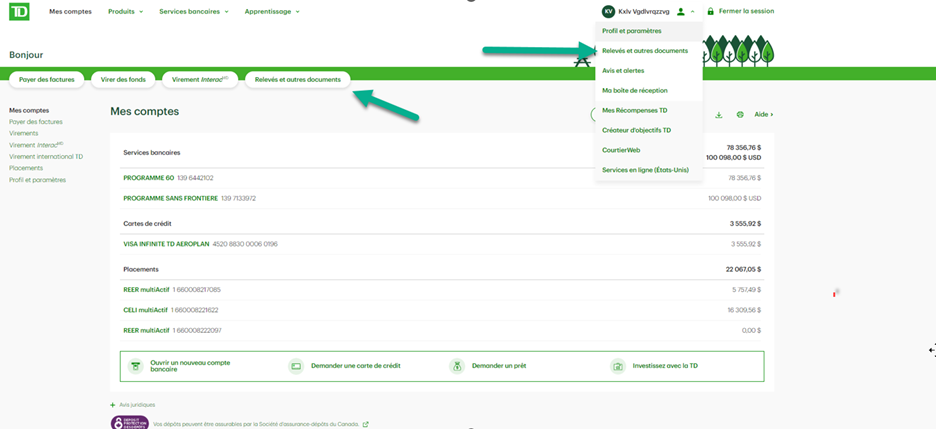
Task: Click the Relevés et autres documents pill button
Action: coord(297,79)
